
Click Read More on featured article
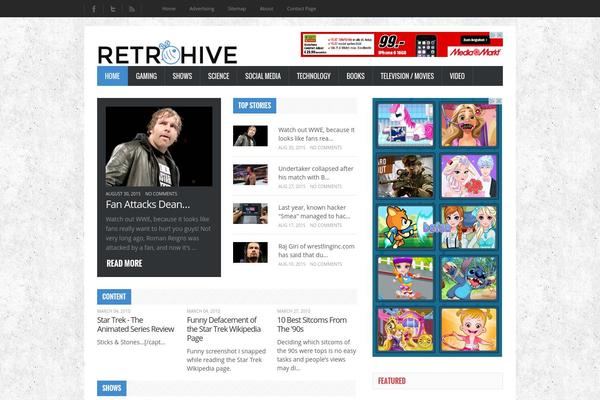[124, 264]
